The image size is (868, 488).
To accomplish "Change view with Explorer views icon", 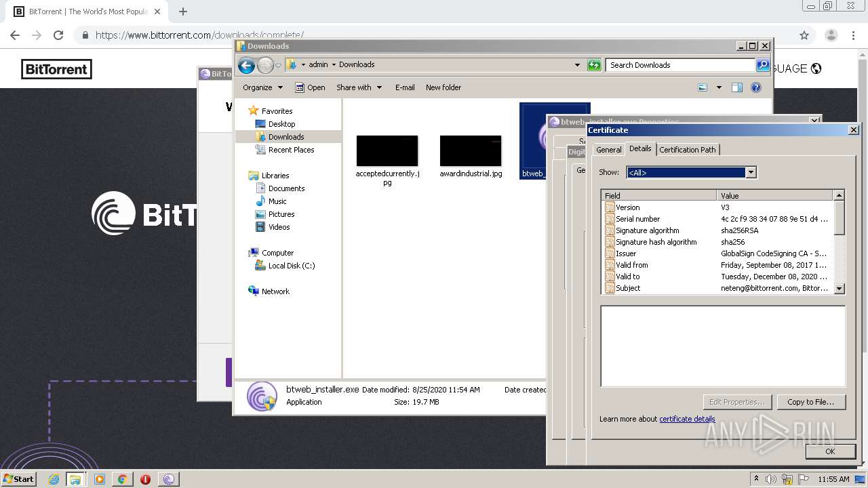I will (703, 87).
